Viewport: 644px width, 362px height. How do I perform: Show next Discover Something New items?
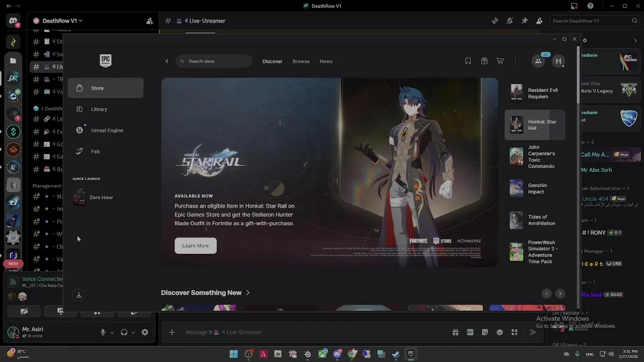click(560, 294)
